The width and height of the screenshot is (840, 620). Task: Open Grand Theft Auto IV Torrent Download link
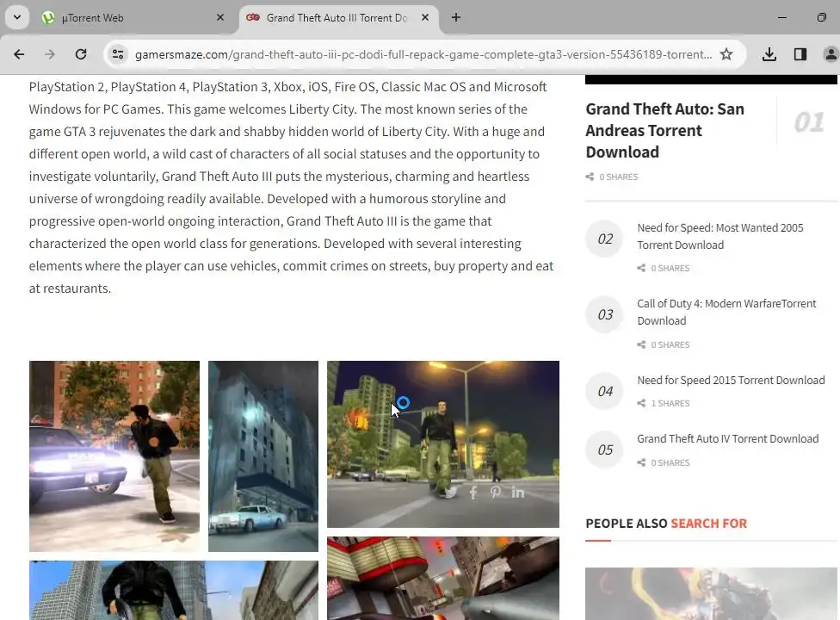tap(727, 438)
